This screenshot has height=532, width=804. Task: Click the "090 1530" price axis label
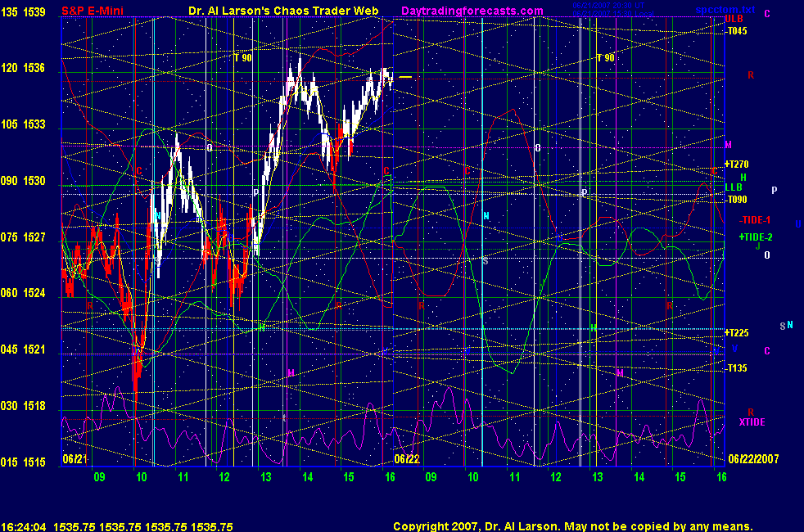[23, 181]
